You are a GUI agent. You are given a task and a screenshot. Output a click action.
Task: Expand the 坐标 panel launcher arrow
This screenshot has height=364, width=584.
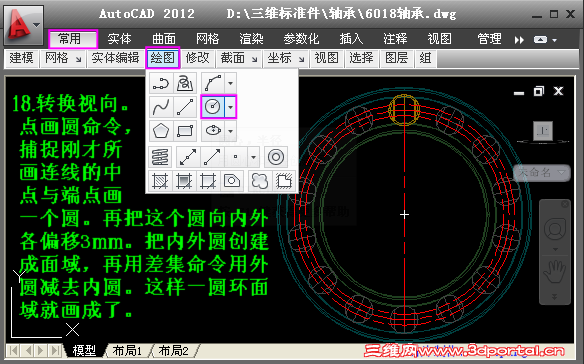(302, 59)
